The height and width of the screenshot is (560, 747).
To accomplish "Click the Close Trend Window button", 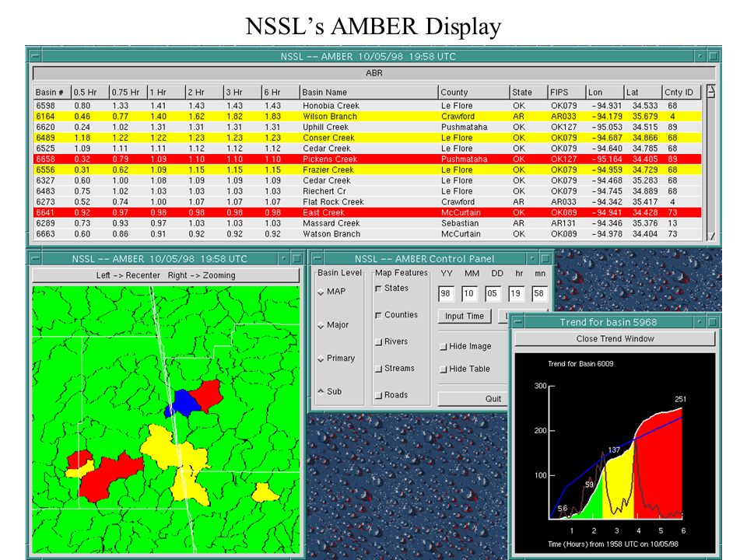I will click(615, 338).
